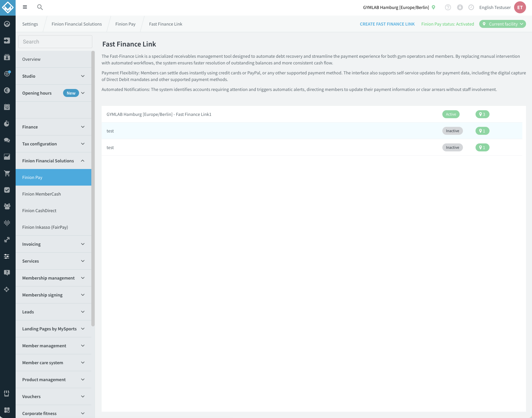Open the check-in arrow icon in sidebar
The image size is (532, 418).
pyautogui.click(x=7, y=41)
